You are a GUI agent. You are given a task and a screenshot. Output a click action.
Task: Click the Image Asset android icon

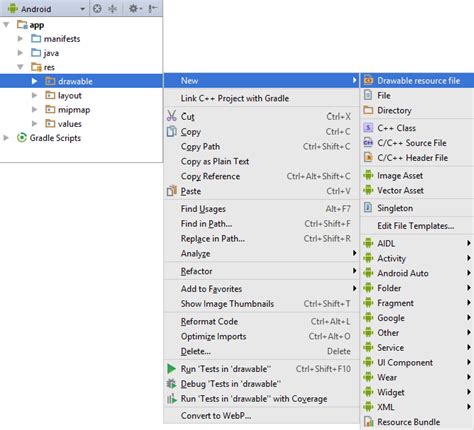(x=368, y=175)
